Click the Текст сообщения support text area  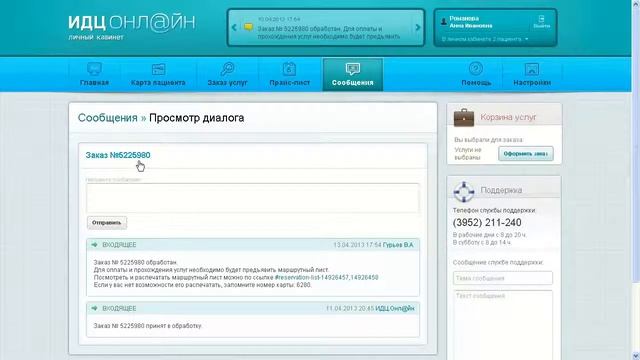[x=502, y=325]
